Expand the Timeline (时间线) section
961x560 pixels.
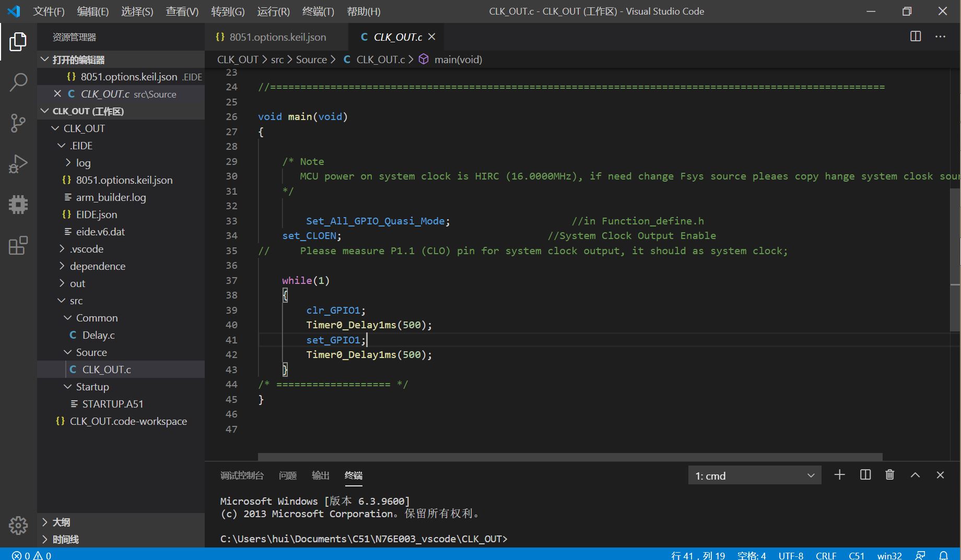pyautogui.click(x=121, y=539)
